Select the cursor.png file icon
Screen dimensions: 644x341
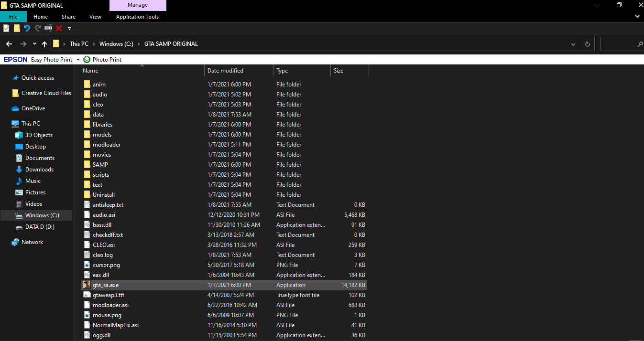pos(87,265)
